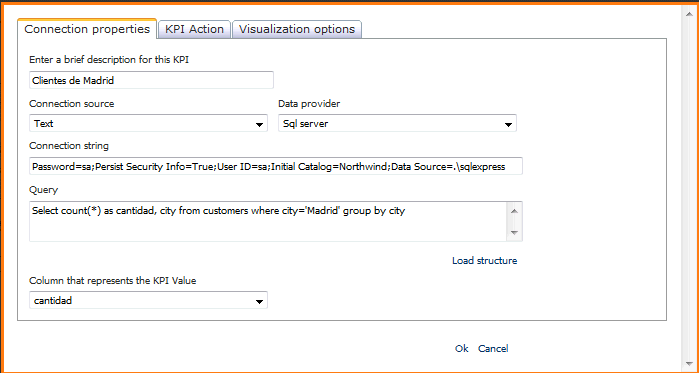Click the 'Connection source' label

click(x=72, y=104)
